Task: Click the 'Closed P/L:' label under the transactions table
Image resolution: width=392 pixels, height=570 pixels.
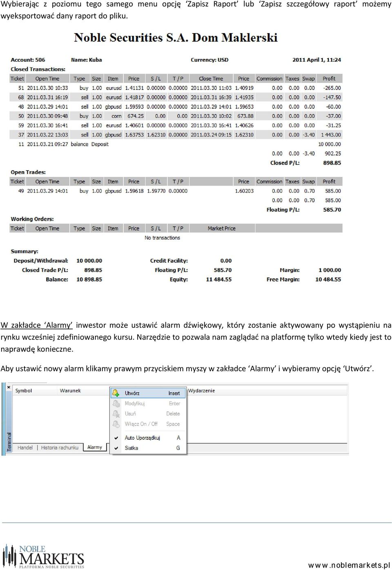Action: [x=285, y=163]
